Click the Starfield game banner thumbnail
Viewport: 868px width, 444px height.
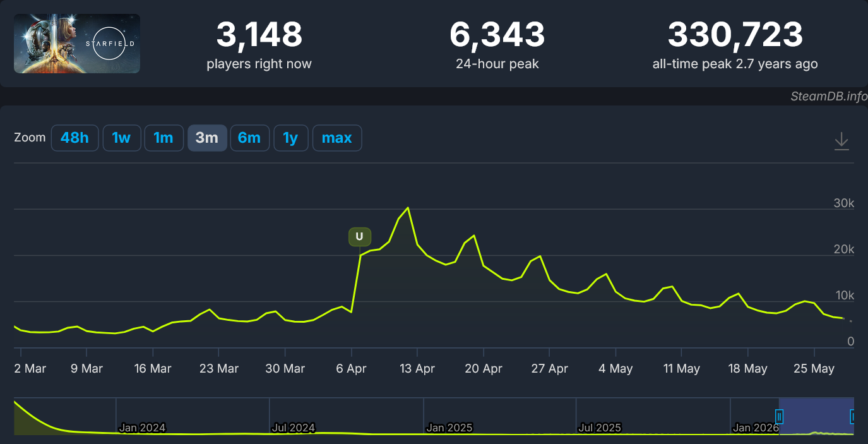[x=77, y=44]
